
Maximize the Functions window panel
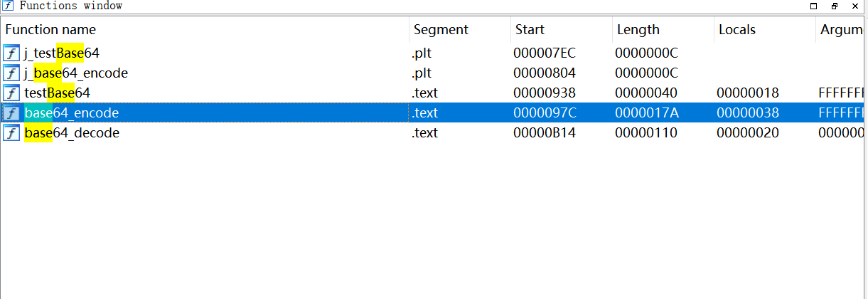tap(814, 6)
